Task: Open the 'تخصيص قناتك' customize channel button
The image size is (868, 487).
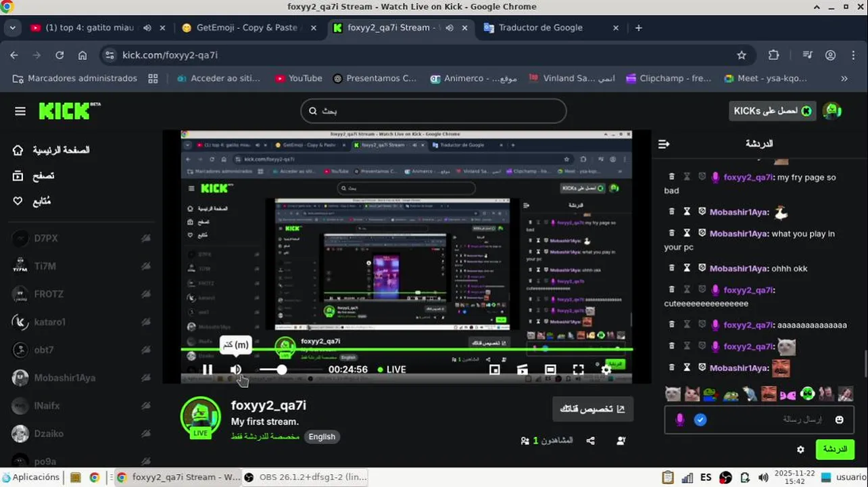Action: click(593, 409)
